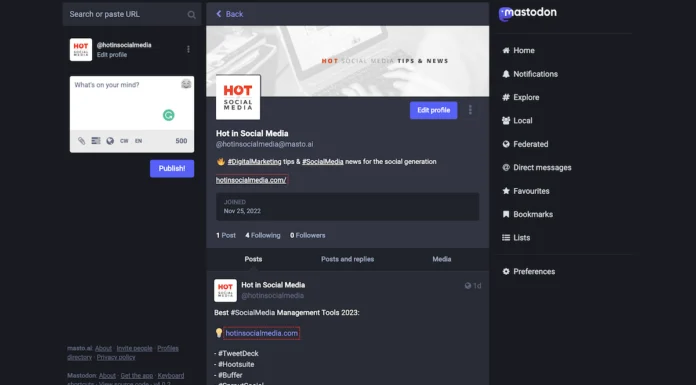Click the #TweetDeck hashtag in post
This screenshot has width=696, height=385.
pyautogui.click(x=238, y=353)
